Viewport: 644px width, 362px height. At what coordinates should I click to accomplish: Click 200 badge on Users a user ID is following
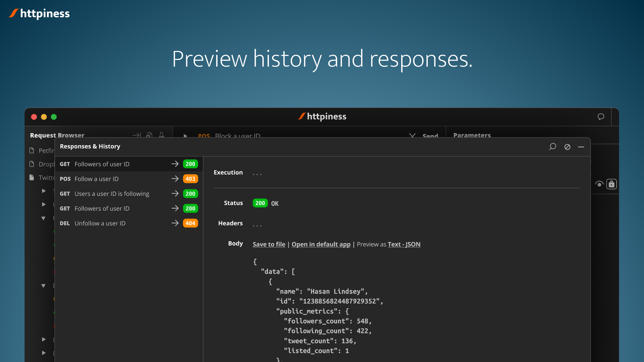click(x=190, y=194)
